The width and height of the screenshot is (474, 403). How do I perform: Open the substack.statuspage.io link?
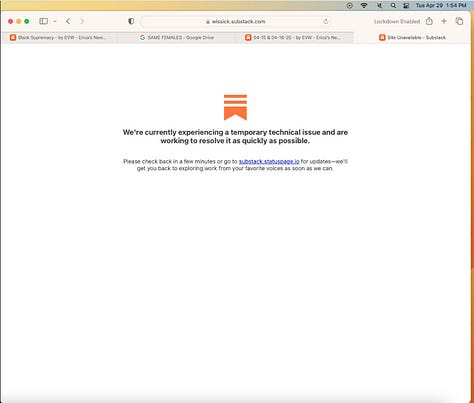point(269,161)
